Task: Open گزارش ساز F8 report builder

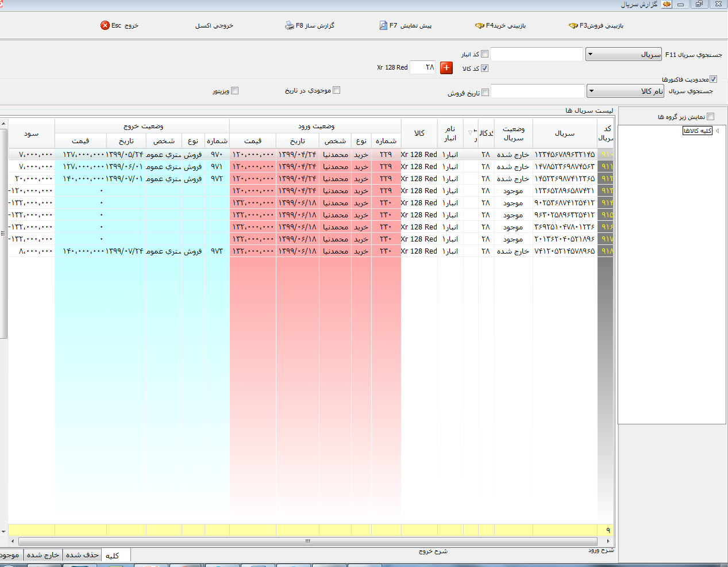Action: 310,25
